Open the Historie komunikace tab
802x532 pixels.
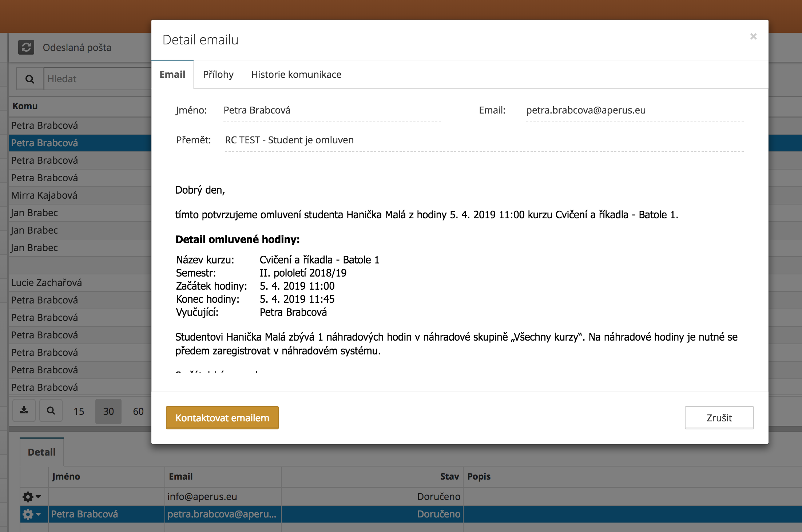296,75
